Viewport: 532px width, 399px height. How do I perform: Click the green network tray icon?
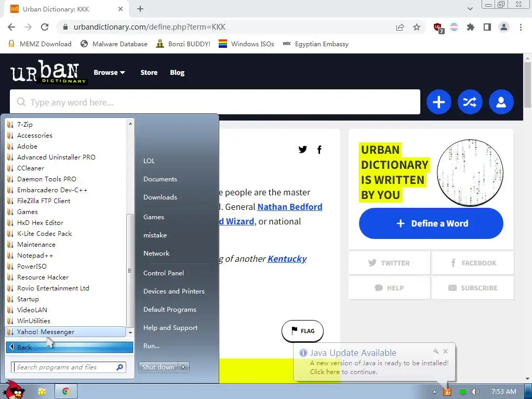click(462, 392)
